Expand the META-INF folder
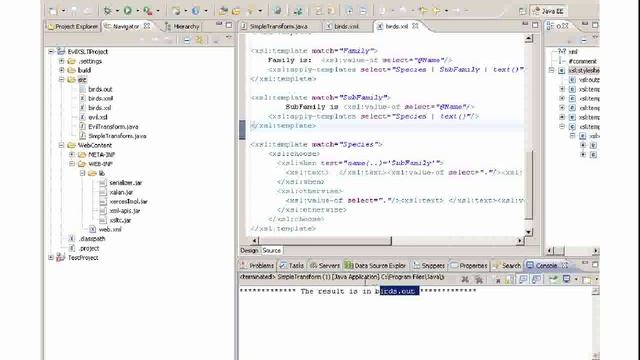The image size is (640, 360). (72, 154)
